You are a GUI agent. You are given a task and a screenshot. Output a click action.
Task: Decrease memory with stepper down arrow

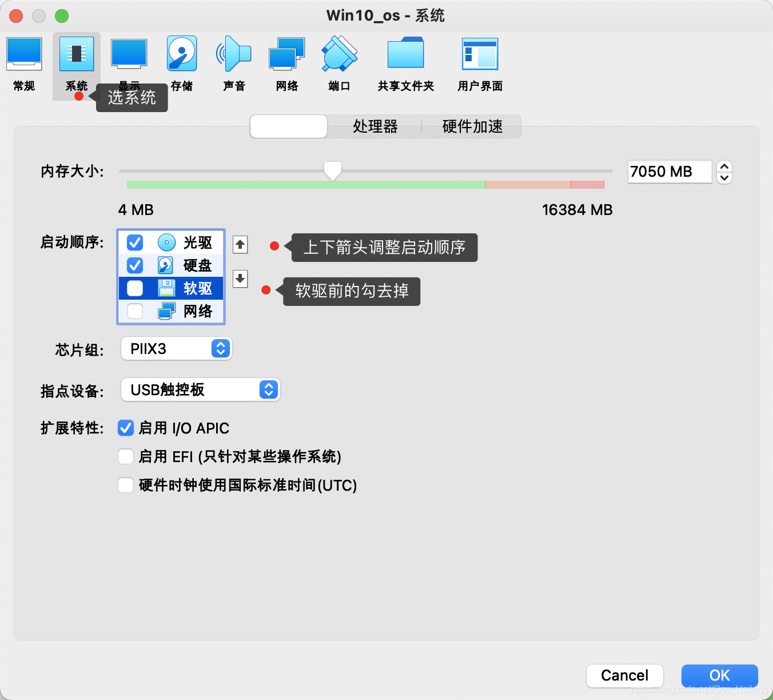click(x=724, y=178)
